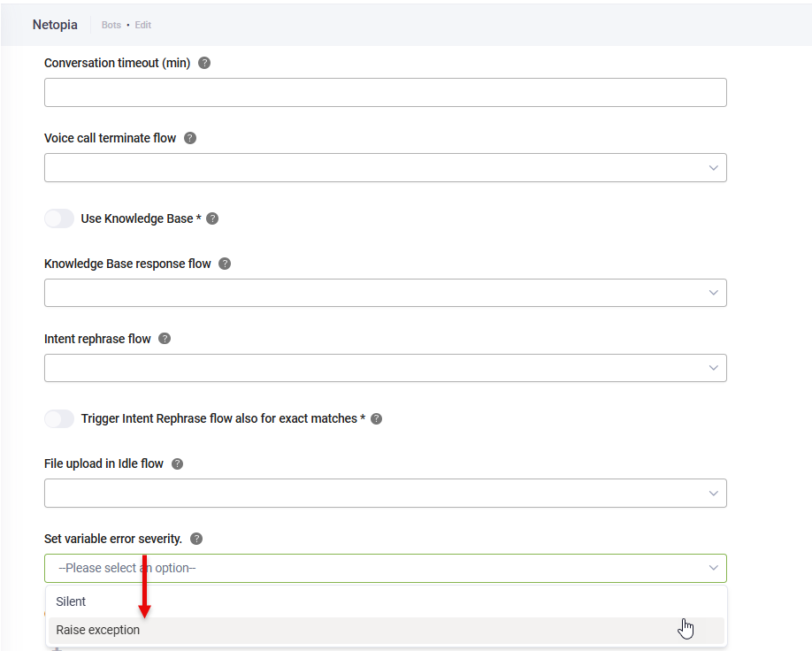Click help icon beside Voice call terminate flow

coord(190,138)
